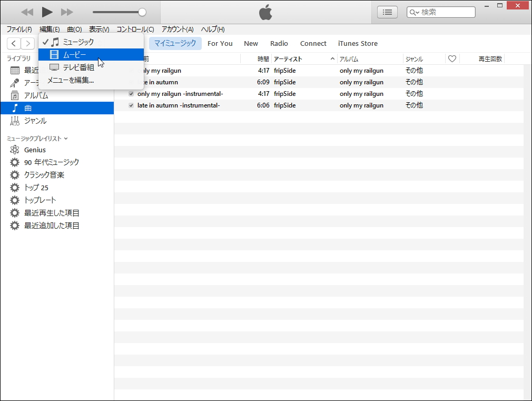Uncheck the only my railgun -instrumental- track
This screenshot has width=532, height=401.
pyautogui.click(x=130, y=93)
